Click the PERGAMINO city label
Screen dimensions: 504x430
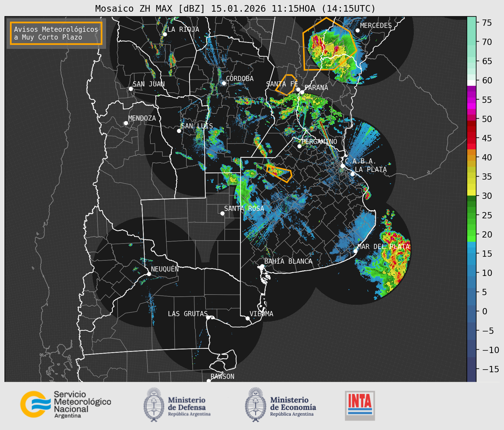[x=319, y=141]
